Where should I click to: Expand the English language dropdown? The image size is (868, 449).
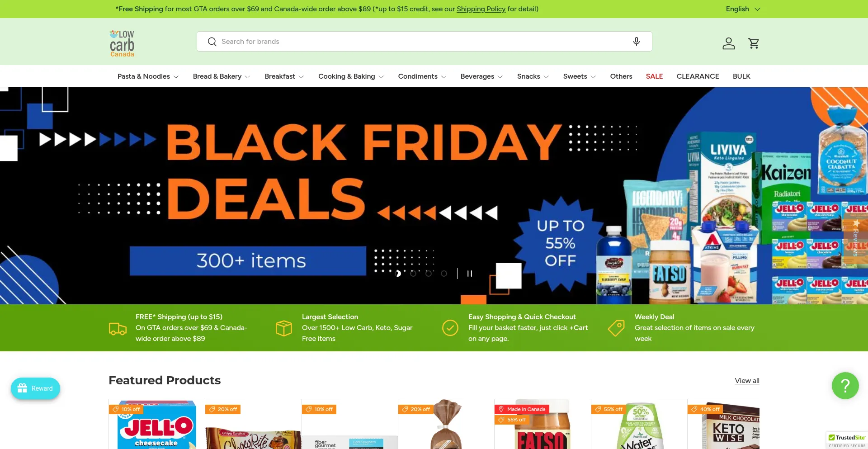coord(743,9)
